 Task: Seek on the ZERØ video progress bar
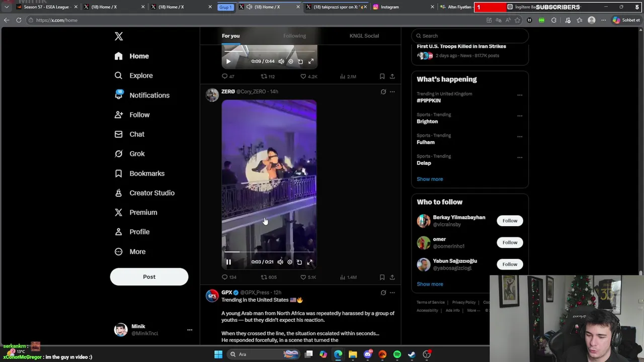(x=269, y=252)
